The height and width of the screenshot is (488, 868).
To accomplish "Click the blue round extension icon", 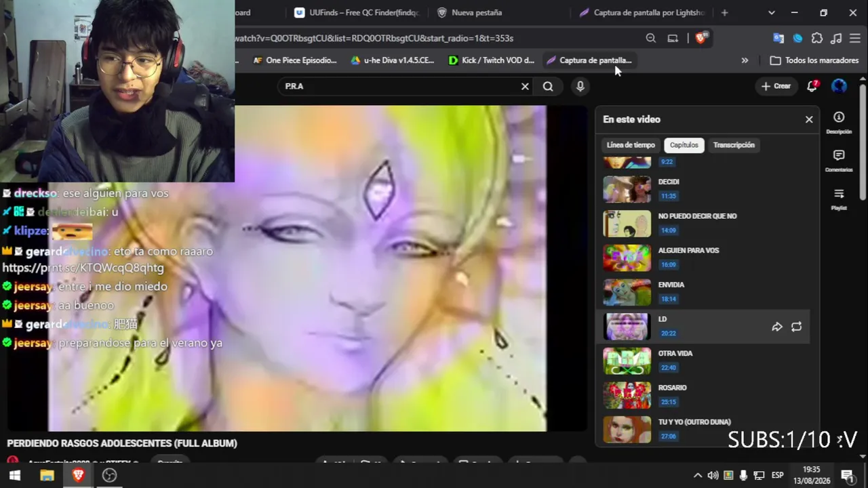I will coord(798,39).
